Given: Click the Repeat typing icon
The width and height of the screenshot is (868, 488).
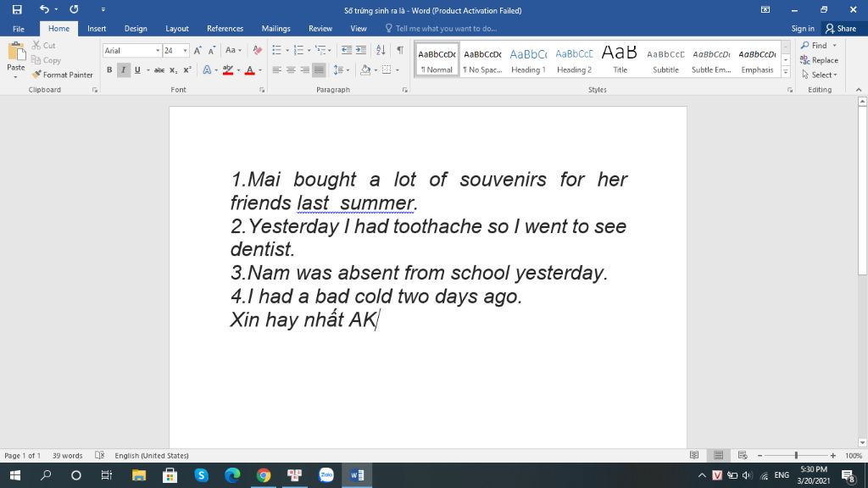Looking at the screenshot, I should 74,9.
